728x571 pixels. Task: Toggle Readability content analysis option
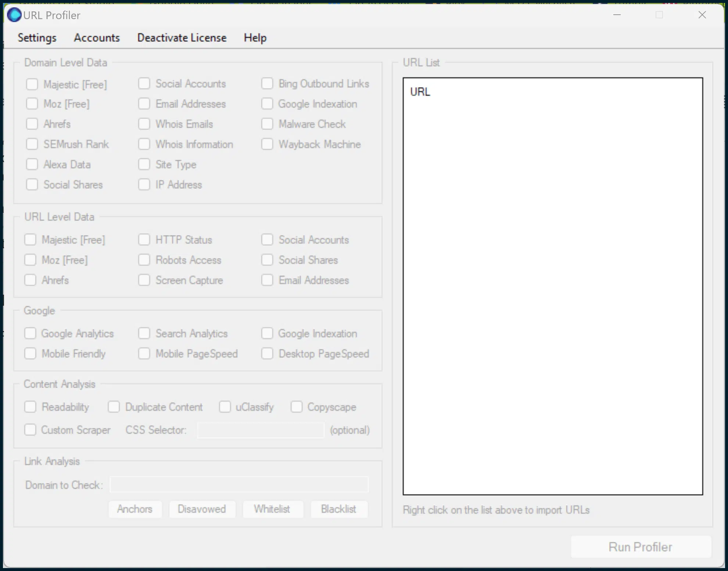tap(31, 407)
